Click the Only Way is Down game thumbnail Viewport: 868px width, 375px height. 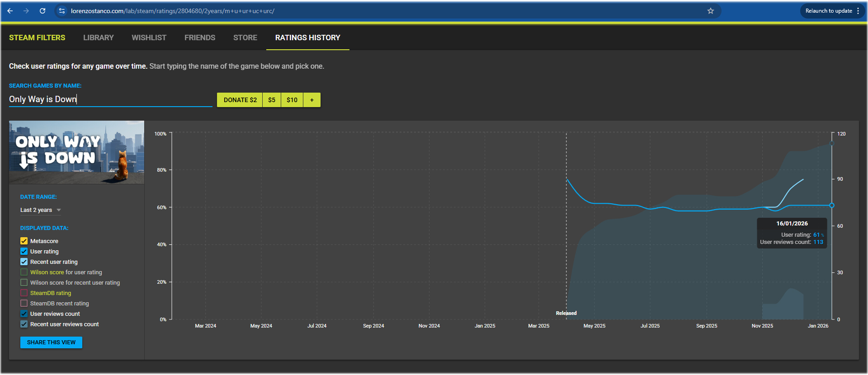pyautogui.click(x=76, y=152)
